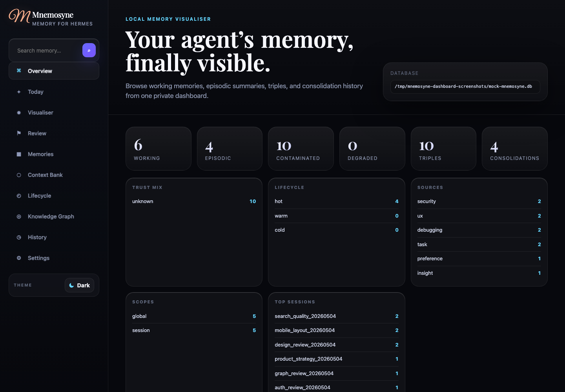
Task: Select the Consolidations stat card
Action: click(x=515, y=149)
